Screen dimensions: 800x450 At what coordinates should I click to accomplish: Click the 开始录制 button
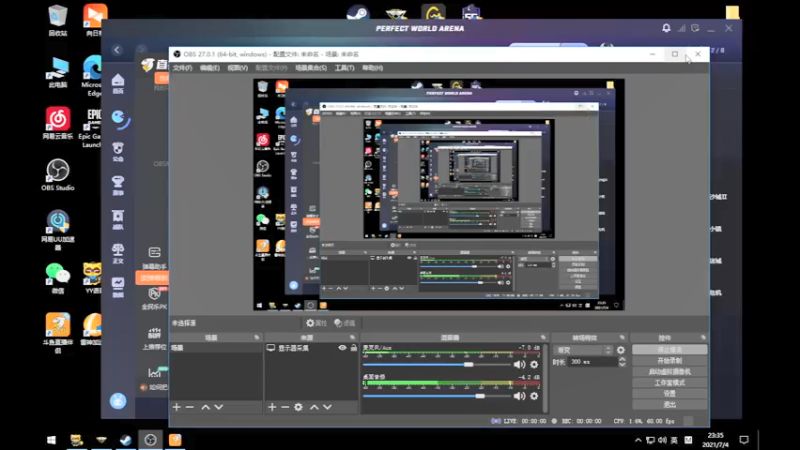[669, 361]
